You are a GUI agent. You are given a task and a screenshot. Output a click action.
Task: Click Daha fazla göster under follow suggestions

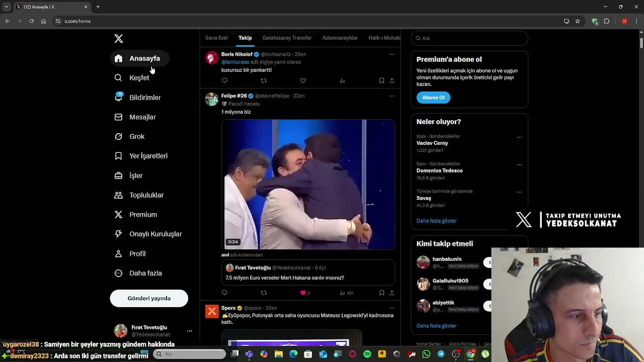point(436,326)
